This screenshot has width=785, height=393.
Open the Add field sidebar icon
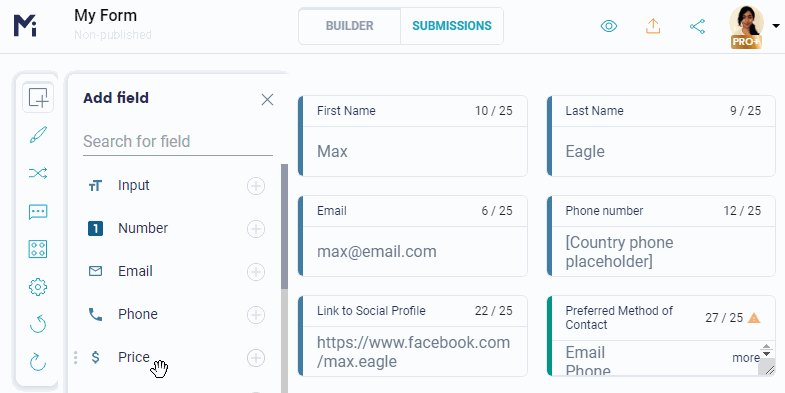tap(38, 97)
